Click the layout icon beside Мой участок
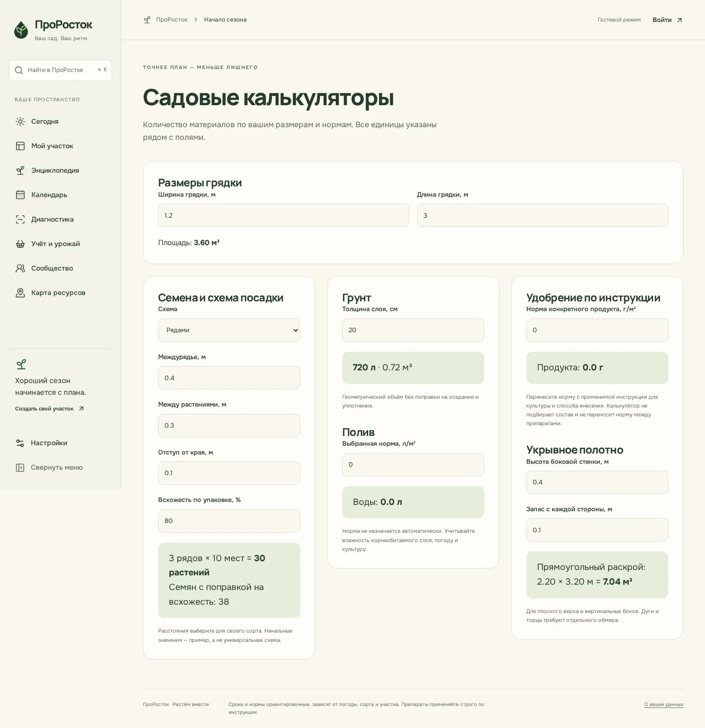705x728 pixels. 20,146
